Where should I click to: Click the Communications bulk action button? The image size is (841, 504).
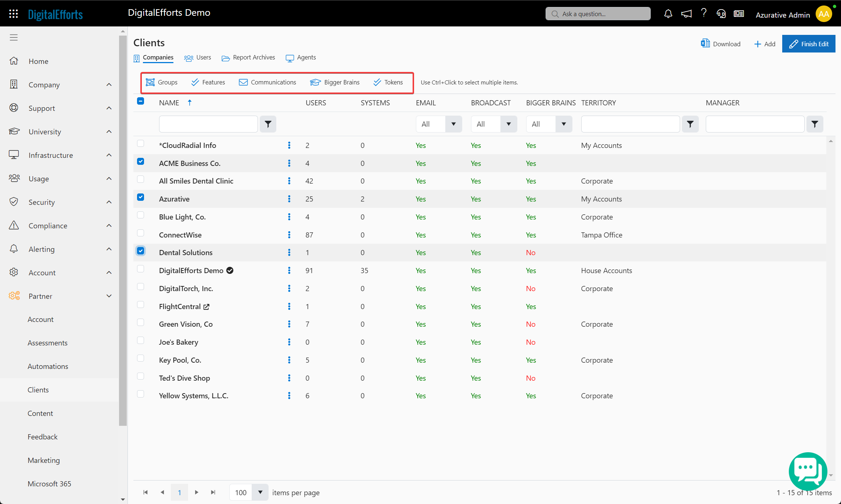tap(267, 82)
